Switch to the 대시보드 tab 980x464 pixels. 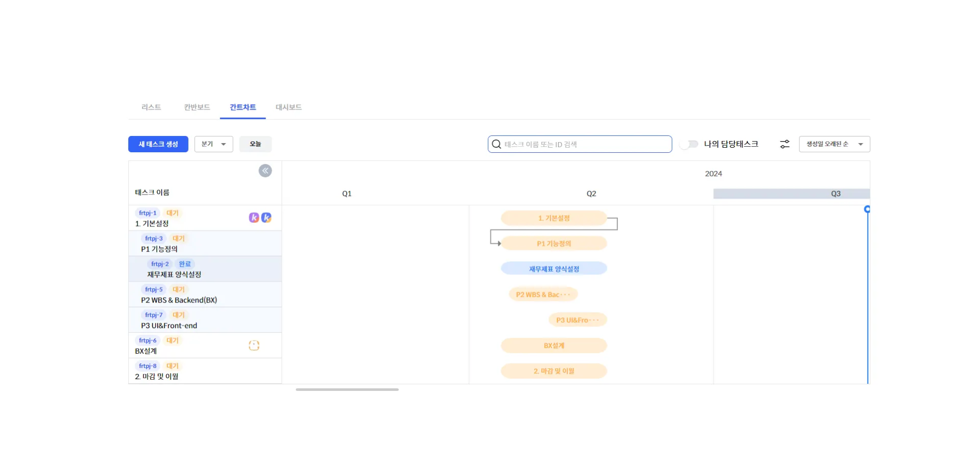coord(288,107)
